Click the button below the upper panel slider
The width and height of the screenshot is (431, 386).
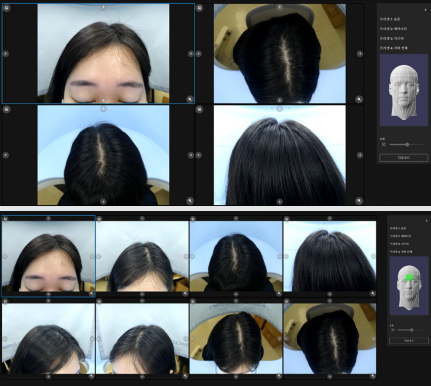[x=404, y=158]
